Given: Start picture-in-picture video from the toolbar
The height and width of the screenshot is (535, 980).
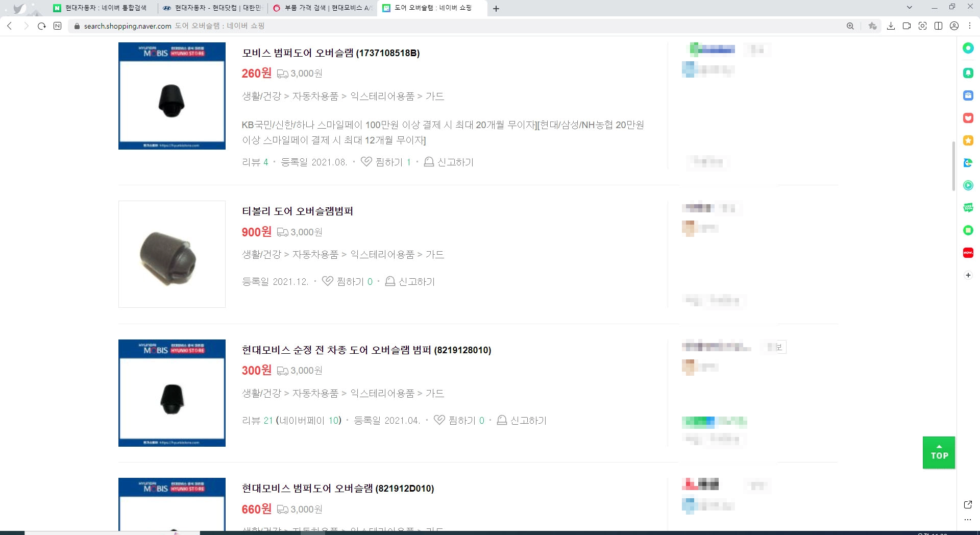Looking at the screenshot, I should tap(907, 26).
